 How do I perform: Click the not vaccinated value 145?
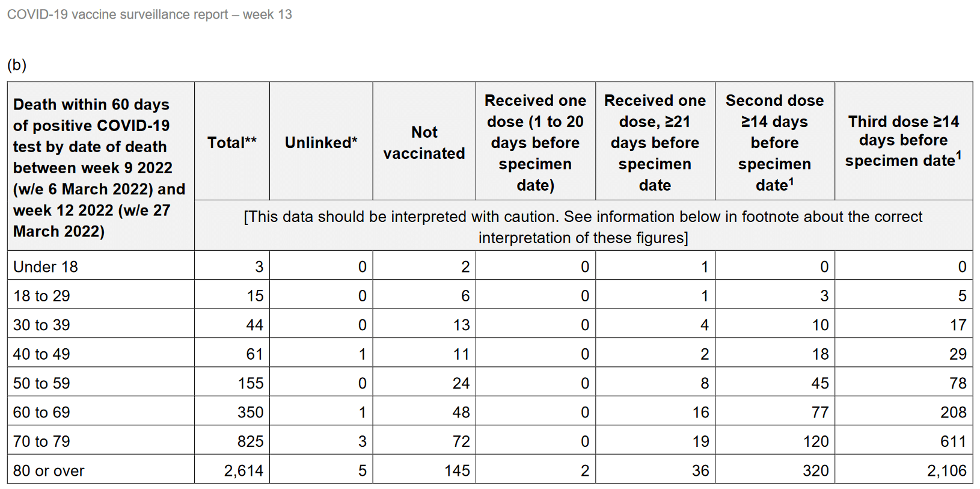point(457,470)
